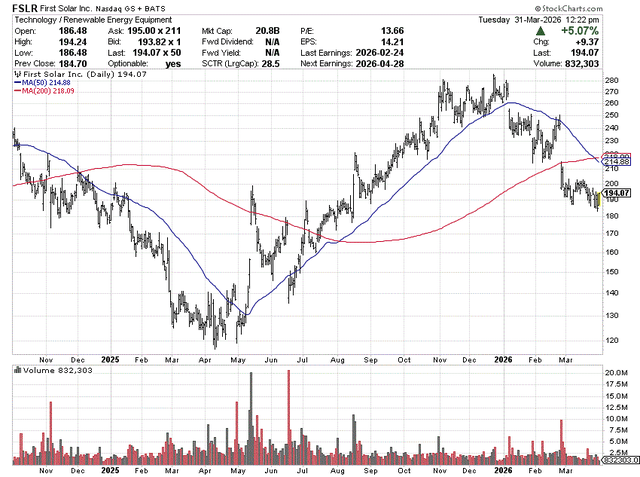Click the chart-type icon before First Solar Inc. (Daily)
Image resolution: width=640 pixels, height=477 pixels.
point(18,74)
